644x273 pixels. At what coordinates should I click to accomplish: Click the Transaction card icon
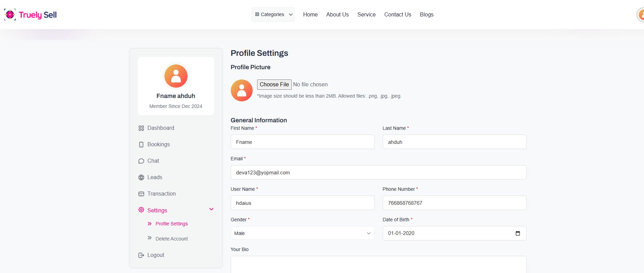[141, 194]
